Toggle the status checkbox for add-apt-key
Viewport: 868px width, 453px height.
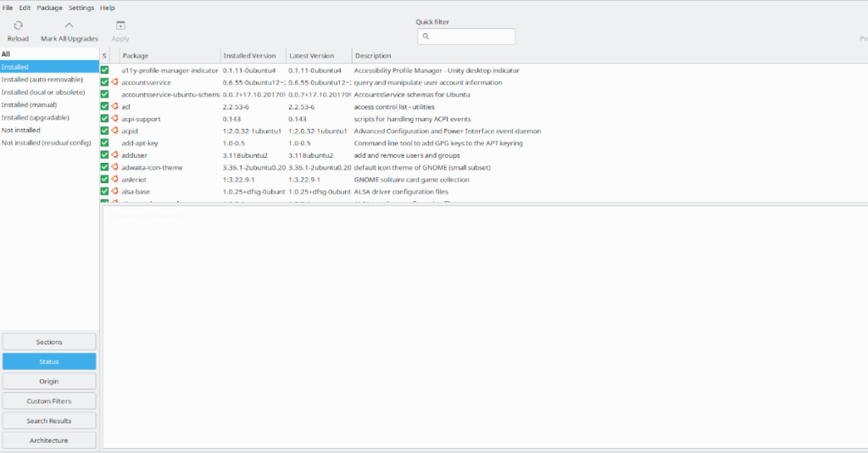click(105, 143)
